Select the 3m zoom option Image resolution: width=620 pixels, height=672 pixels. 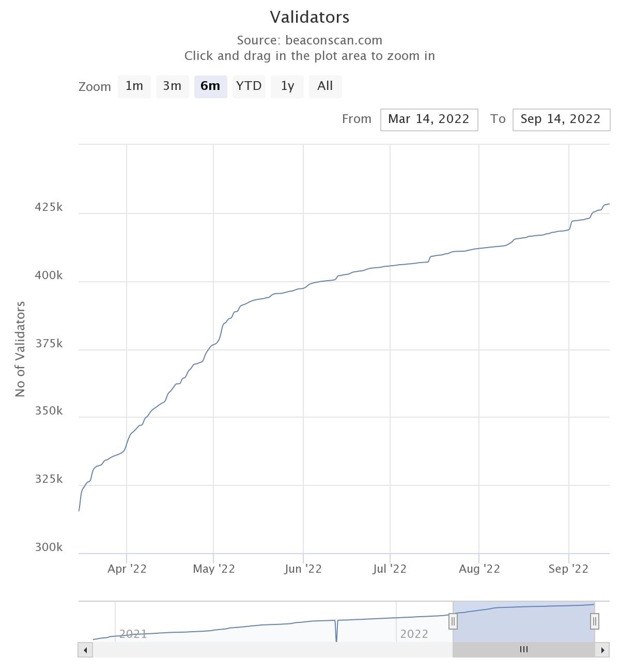coord(172,86)
